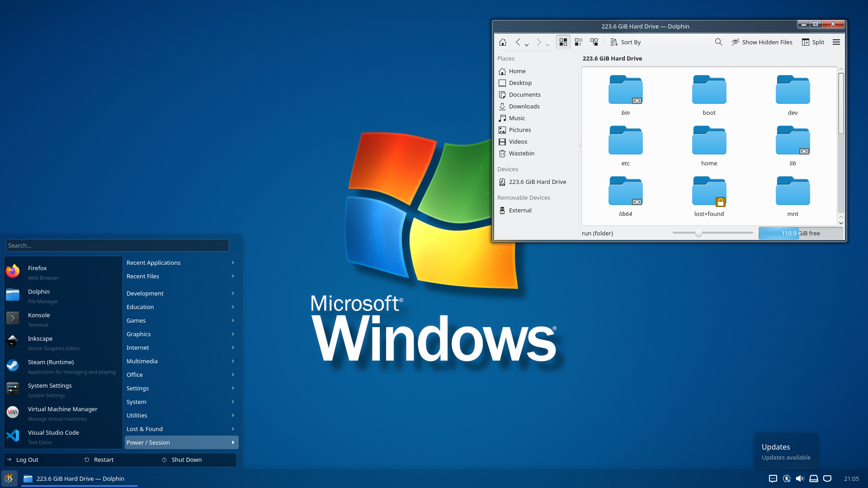Select Videos in Places panel
868x488 pixels.
(536, 141)
